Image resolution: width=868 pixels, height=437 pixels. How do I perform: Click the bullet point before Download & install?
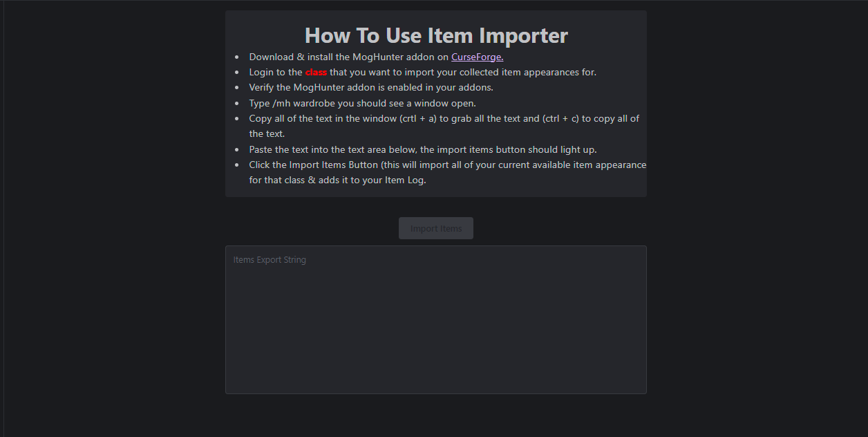coord(237,57)
